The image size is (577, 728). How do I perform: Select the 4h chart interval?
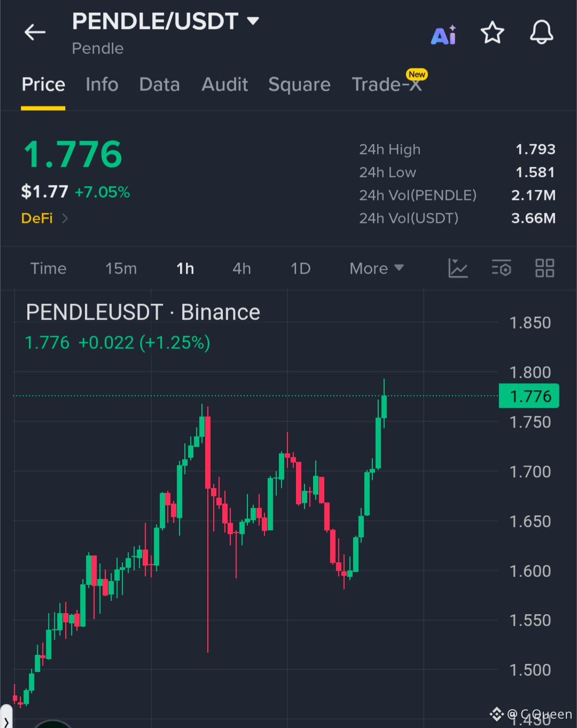pos(241,268)
